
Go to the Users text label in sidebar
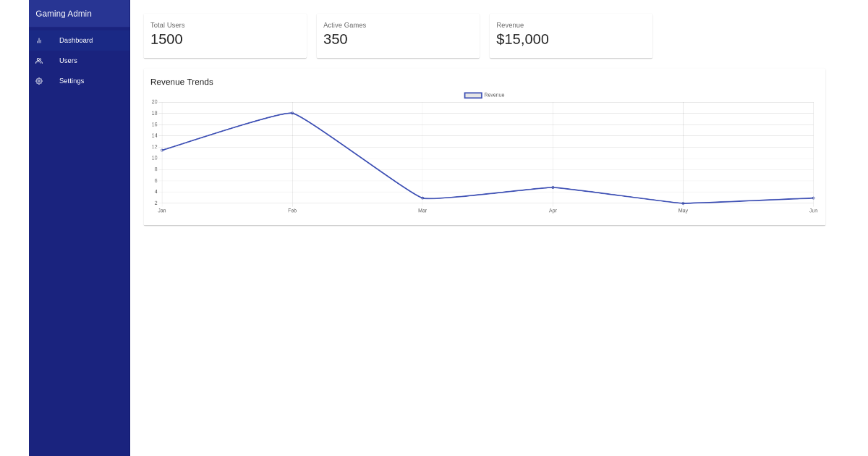[x=68, y=61]
